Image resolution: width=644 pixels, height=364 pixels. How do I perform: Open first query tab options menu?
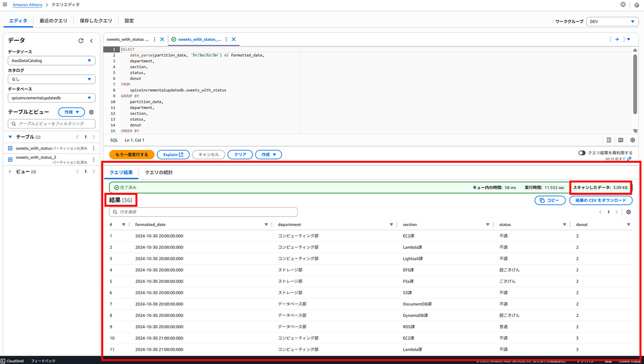pos(155,39)
